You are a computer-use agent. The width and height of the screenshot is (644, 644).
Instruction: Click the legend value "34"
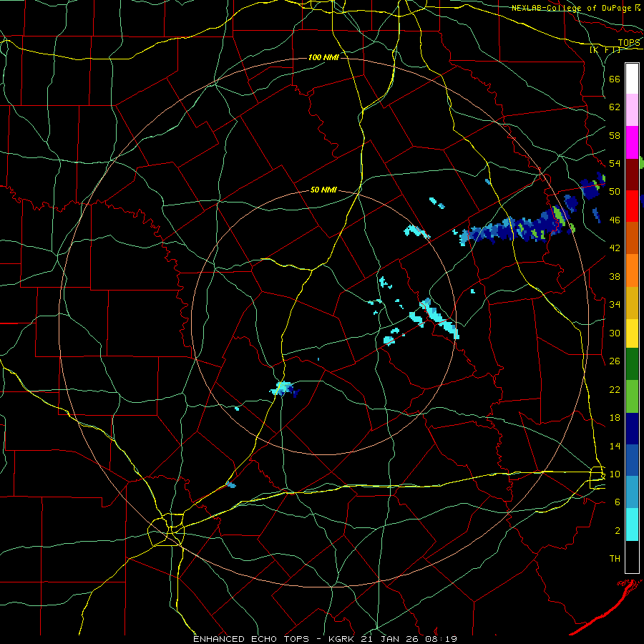pos(615,304)
